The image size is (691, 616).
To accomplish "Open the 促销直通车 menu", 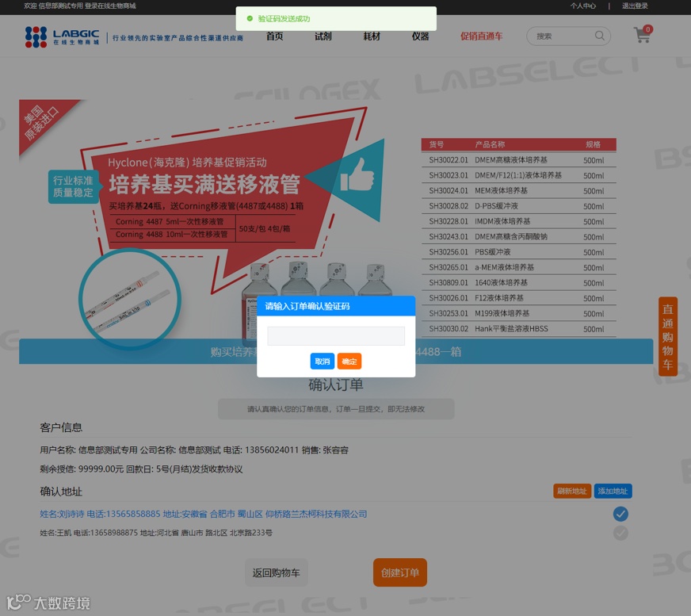I will coord(481,36).
